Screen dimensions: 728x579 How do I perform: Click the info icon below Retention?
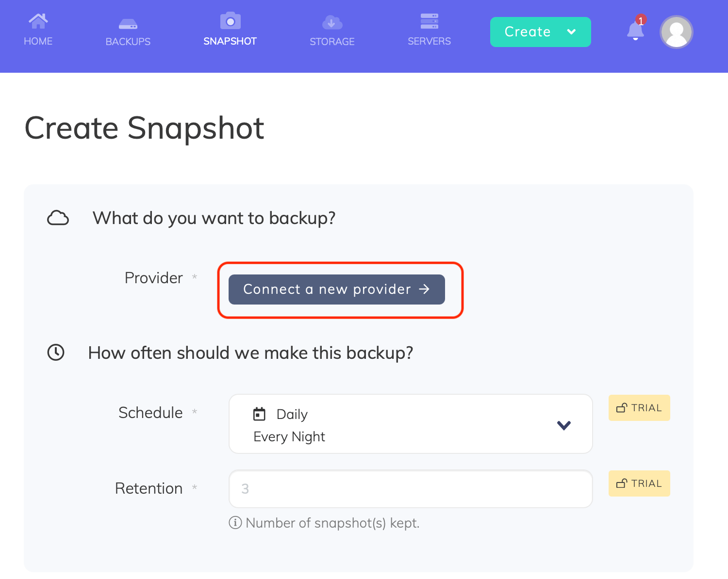pos(235,523)
